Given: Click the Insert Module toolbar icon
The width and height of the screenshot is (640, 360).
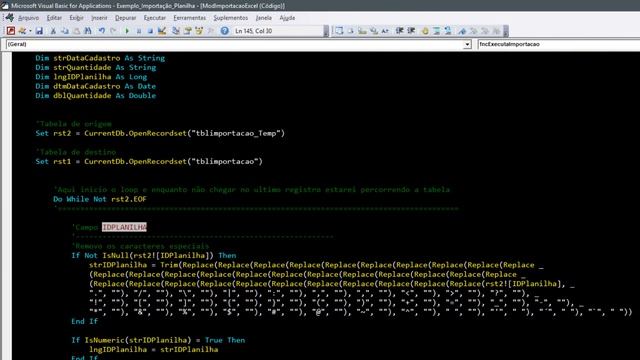Looking at the screenshot, I should tap(22, 31).
